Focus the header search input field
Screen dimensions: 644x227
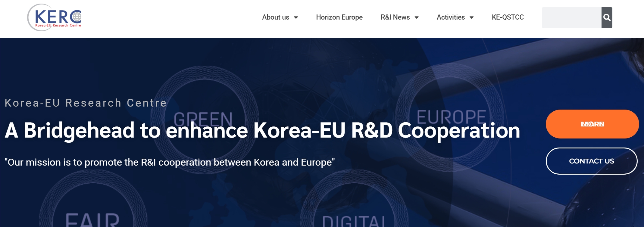[572, 17]
